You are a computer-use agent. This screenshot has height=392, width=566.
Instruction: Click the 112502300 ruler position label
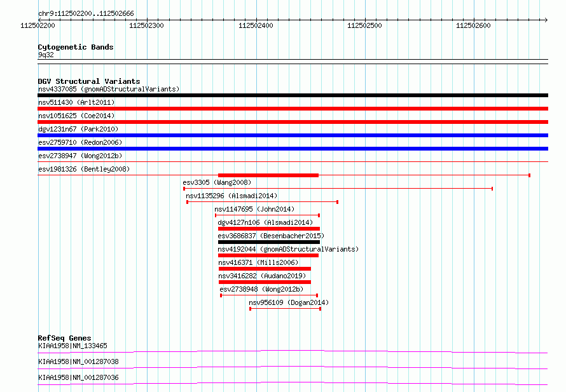tap(146, 25)
